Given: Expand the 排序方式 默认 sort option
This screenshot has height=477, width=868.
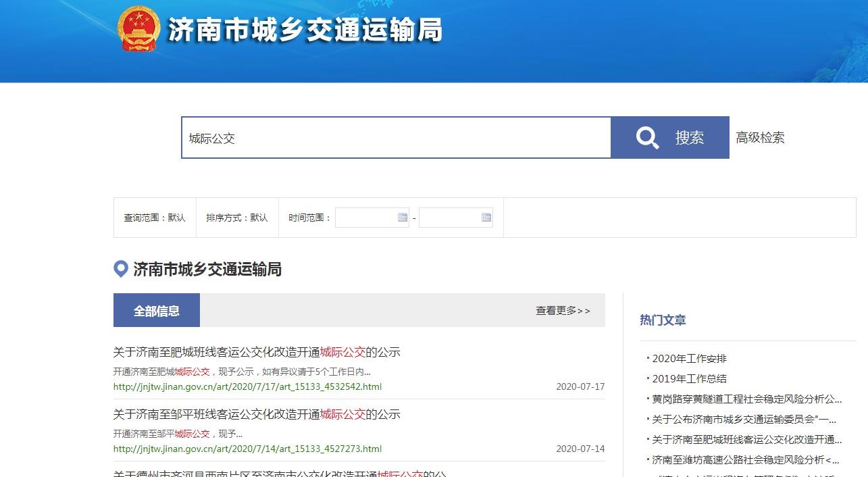Looking at the screenshot, I should pos(237,218).
